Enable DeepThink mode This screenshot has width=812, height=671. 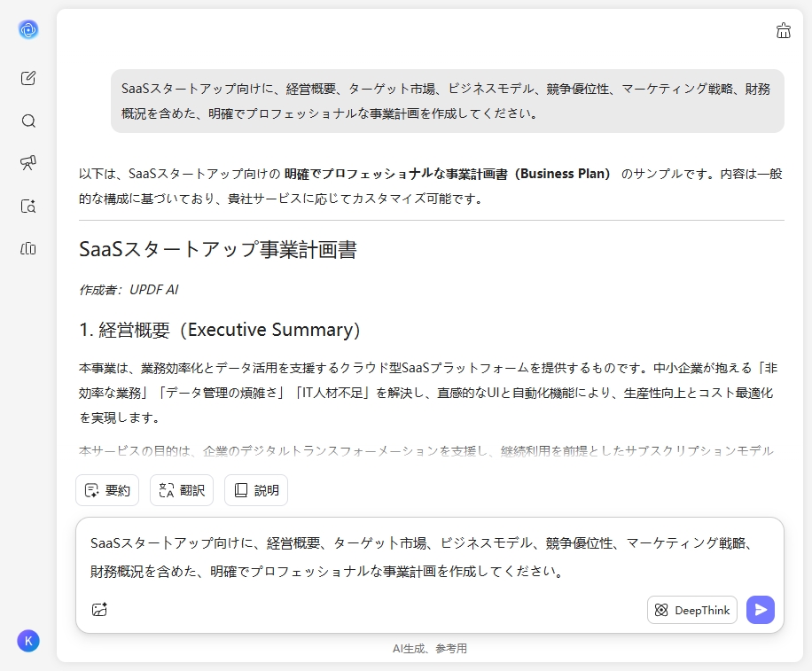(x=692, y=610)
